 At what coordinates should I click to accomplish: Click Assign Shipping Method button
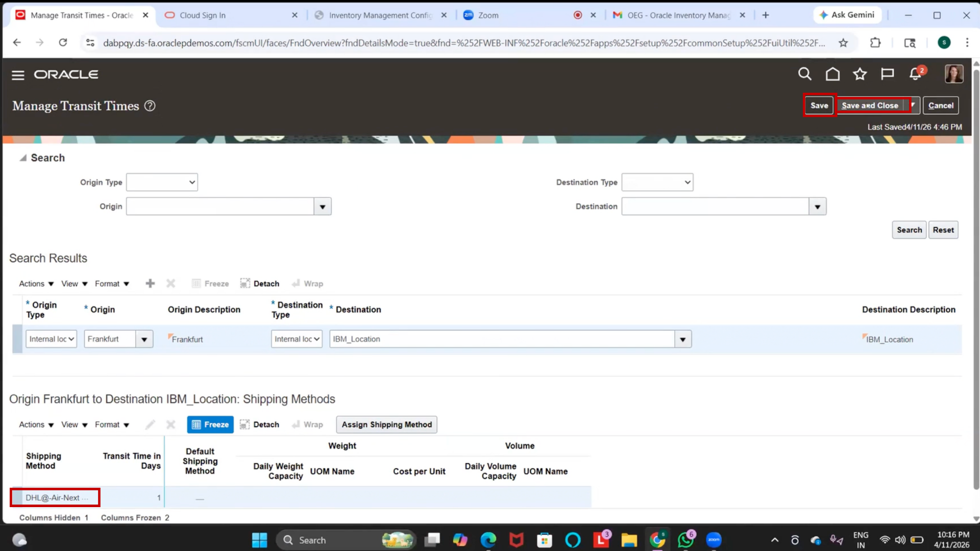tap(387, 424)
